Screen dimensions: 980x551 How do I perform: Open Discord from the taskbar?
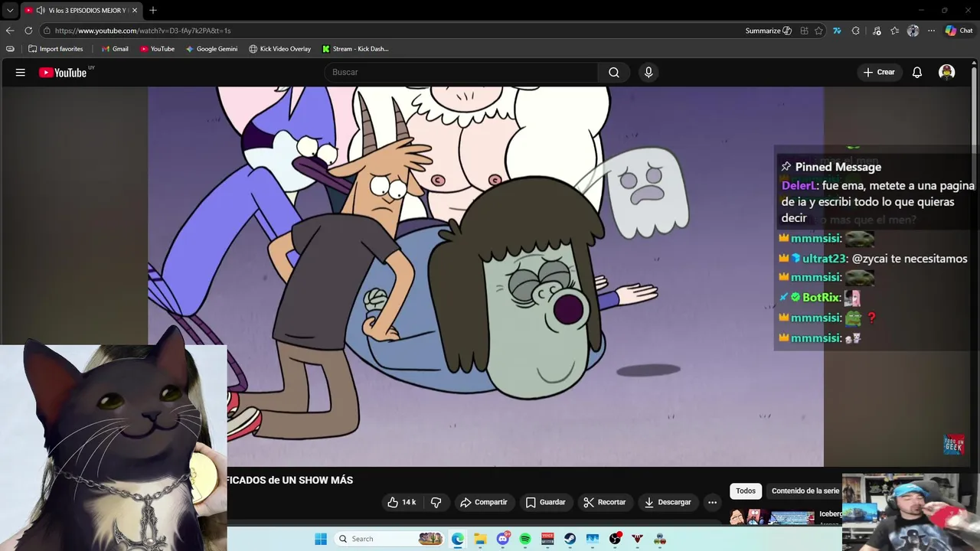pyautogui.click(x=503, y=539)
